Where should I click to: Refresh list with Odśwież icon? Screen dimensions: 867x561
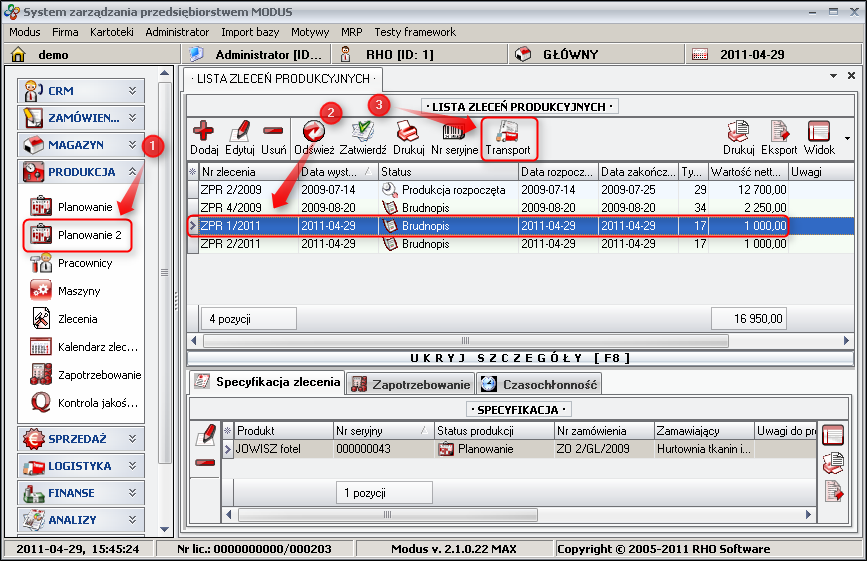pos(313,131)
